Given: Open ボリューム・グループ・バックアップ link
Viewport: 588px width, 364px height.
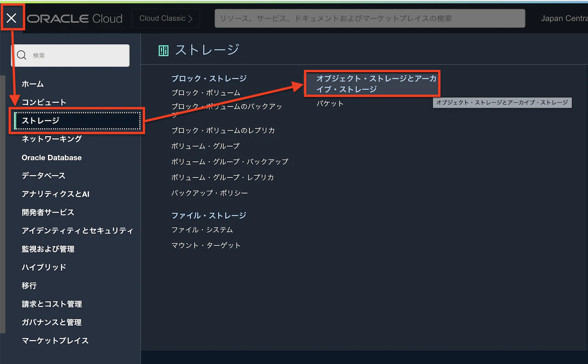Looking at the screenshot, I should click(x=230, y=162).
